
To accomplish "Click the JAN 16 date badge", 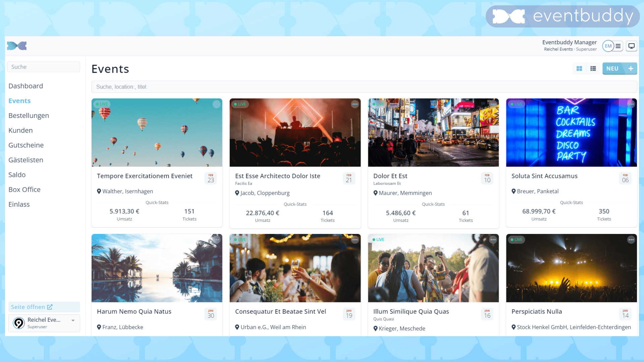I will click(x=487, y=314).
